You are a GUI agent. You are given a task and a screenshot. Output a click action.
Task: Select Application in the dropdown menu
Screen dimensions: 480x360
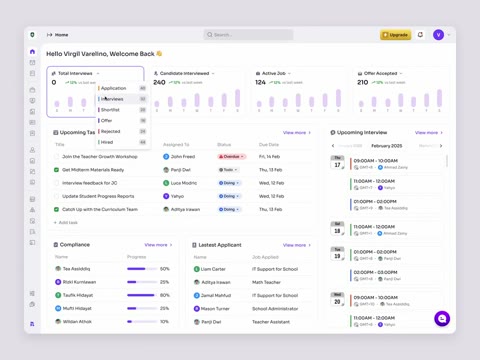[122, 88]
